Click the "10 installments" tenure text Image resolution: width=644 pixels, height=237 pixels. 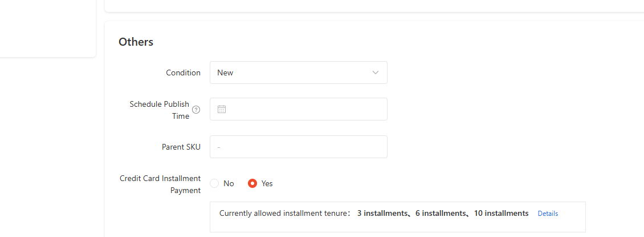click(501, 213)
